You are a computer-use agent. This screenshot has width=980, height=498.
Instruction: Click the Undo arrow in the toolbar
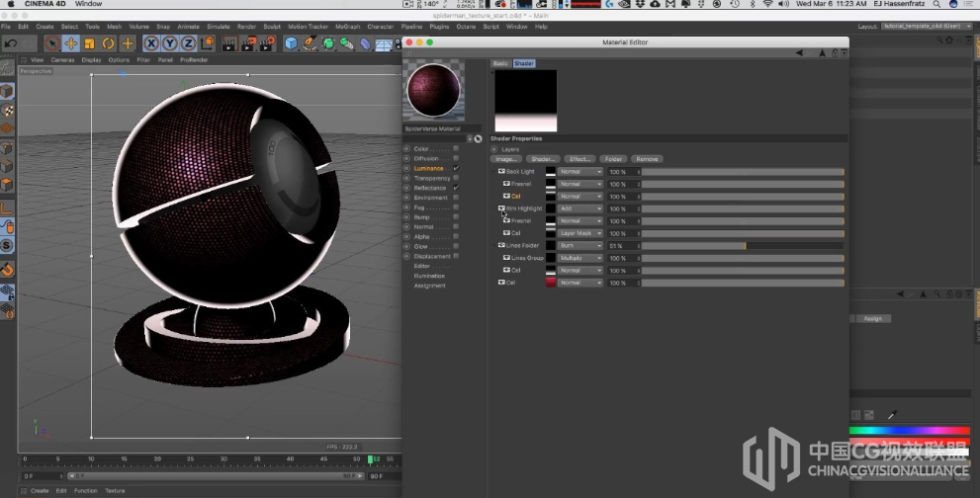pyautogui.click(x=11, y=43)
